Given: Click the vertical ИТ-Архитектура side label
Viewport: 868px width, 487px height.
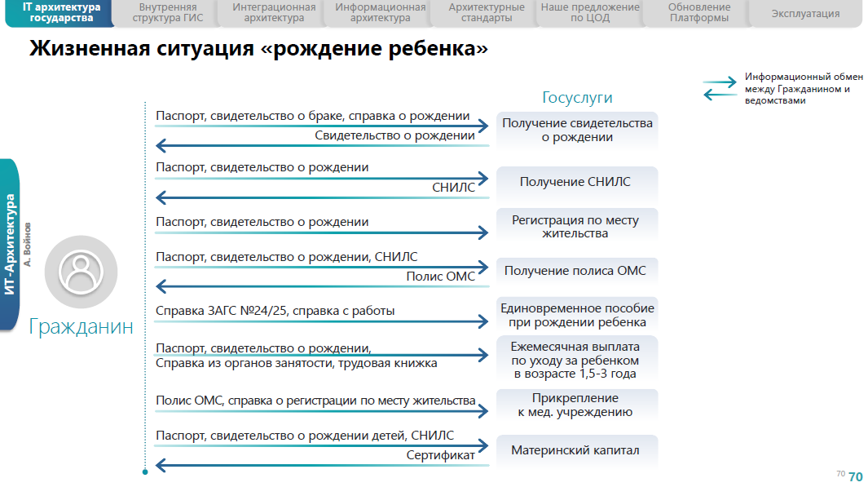Looking at the screenshot, I should [11, 245].
